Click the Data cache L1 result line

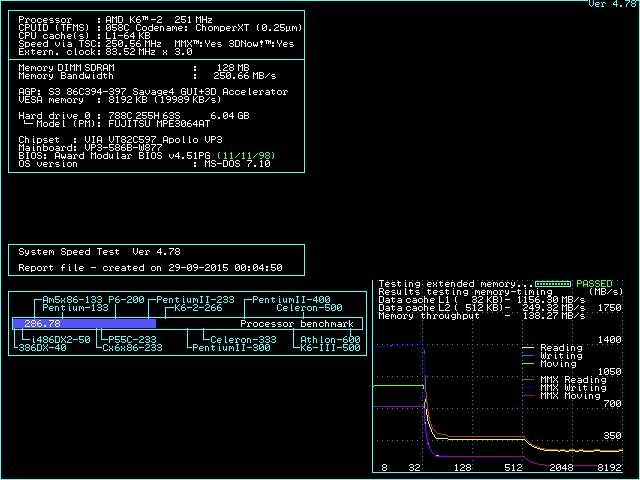tap(480, 300)
